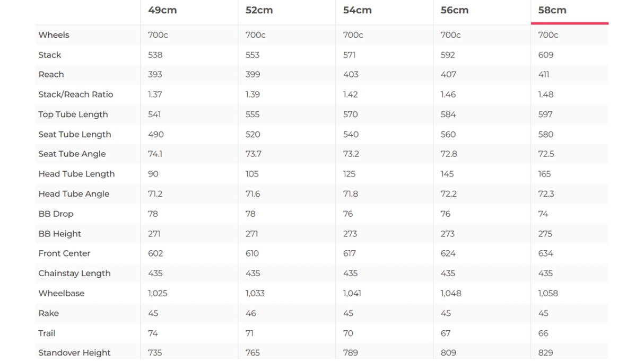Select the 538 stack value
Image resolution: width=644 pixels, height=362 pixels.
coord(155,55)
